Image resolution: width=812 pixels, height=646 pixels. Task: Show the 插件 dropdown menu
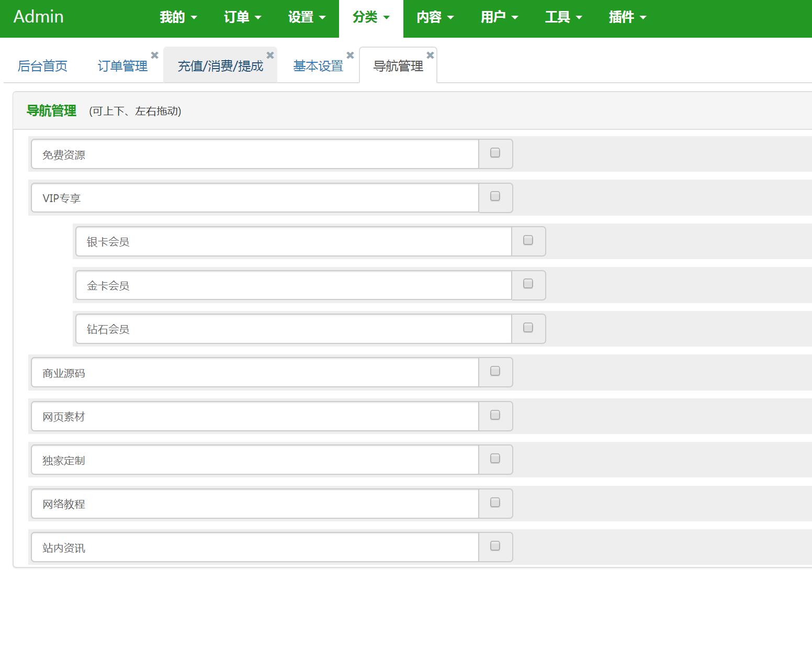[628, 17]
